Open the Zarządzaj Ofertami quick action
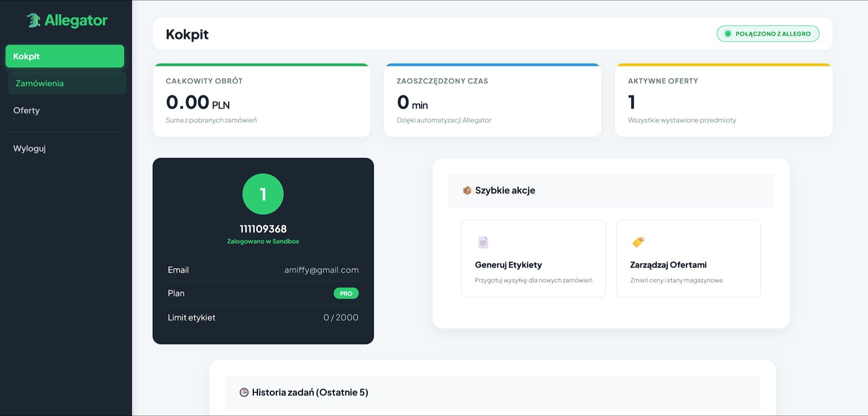The height and width of the screenshot is (416, 868). 689,258
